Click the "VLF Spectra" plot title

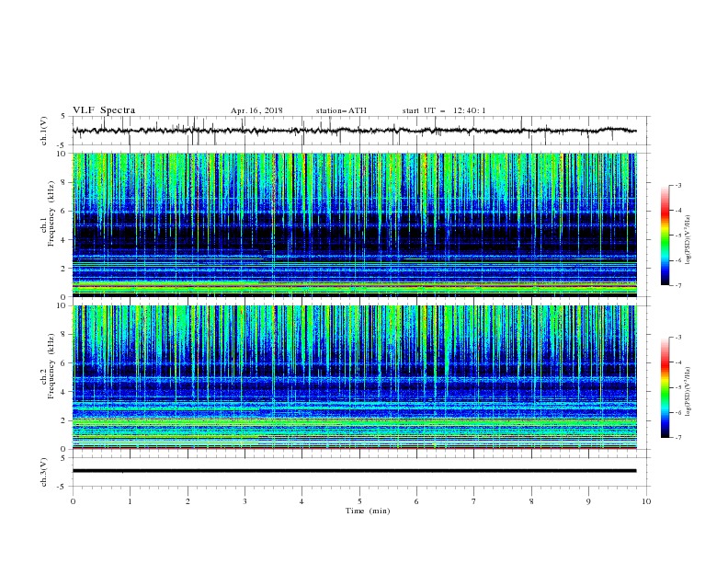(x=104, y=110)
